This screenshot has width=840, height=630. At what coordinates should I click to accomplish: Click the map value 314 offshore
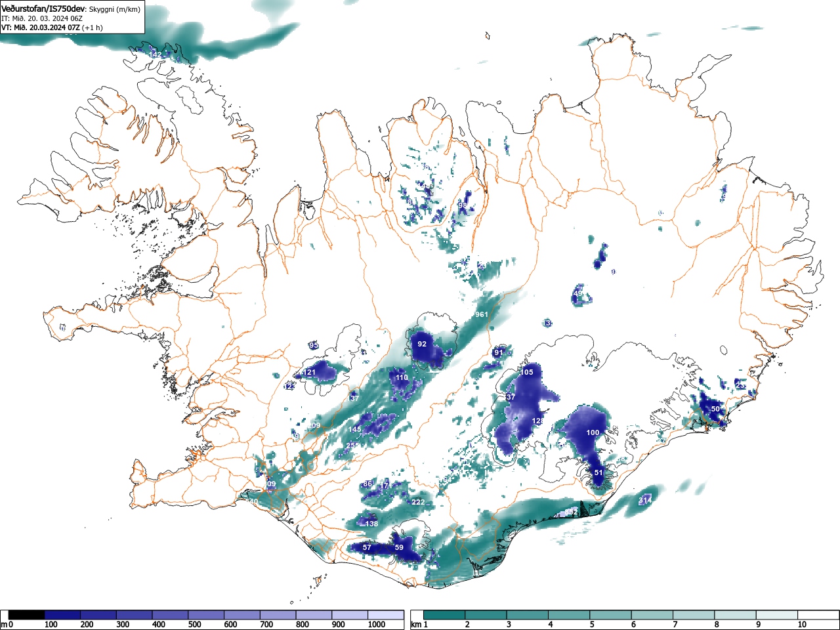point(645,501)
